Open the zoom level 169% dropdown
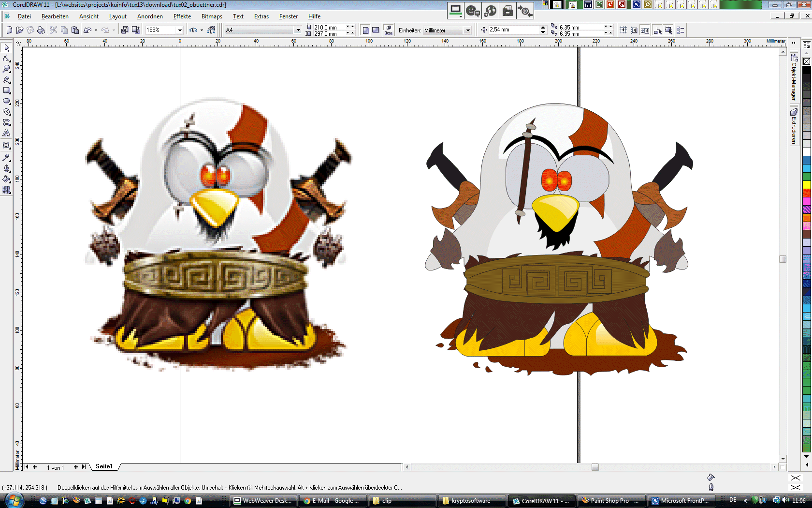Image resolution: width=812 pixels, height=508 pixels. (x=180, y=30)
